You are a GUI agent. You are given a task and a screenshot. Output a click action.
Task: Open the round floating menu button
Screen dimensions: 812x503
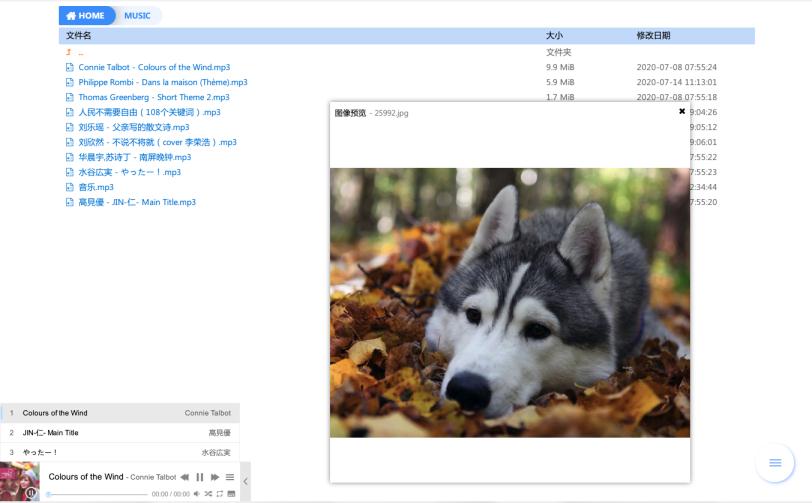(x=775, y=463)
